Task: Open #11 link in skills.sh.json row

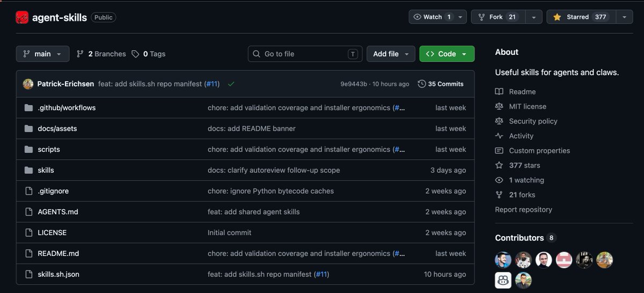Action: click(321, 274)
